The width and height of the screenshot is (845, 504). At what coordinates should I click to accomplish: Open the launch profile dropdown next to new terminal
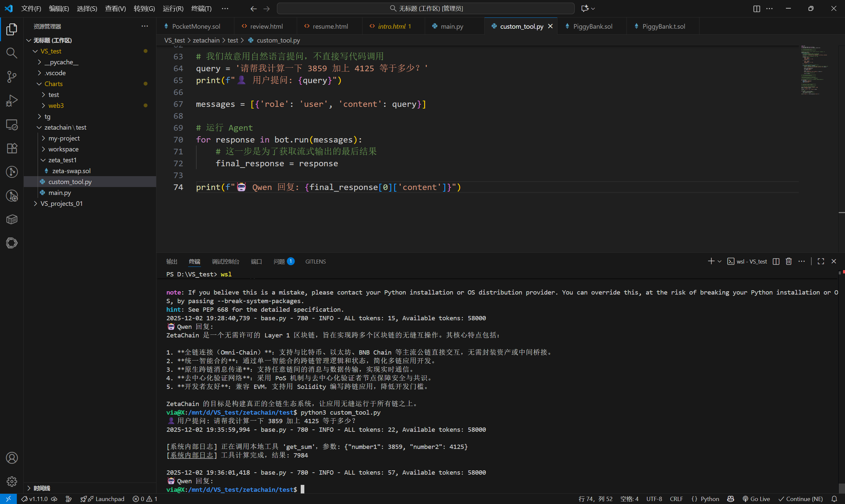[719, 261]
